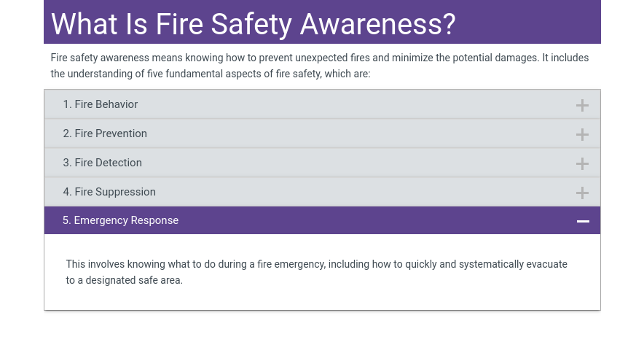Collapse the '5. Emergency Response' section label
Viewport: 644px width, 356px height.
click(x=120, y=220)
